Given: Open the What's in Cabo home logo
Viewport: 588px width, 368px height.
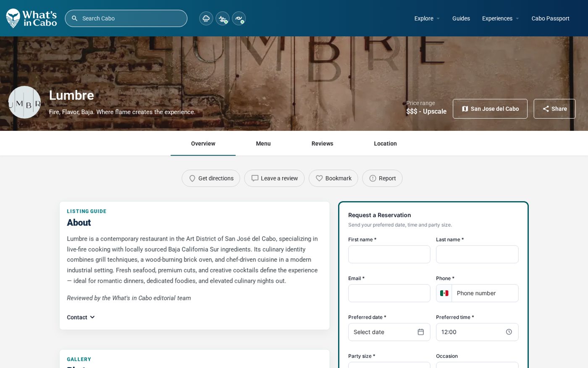Looking at the screenshot, I should [x=31, y=18].
